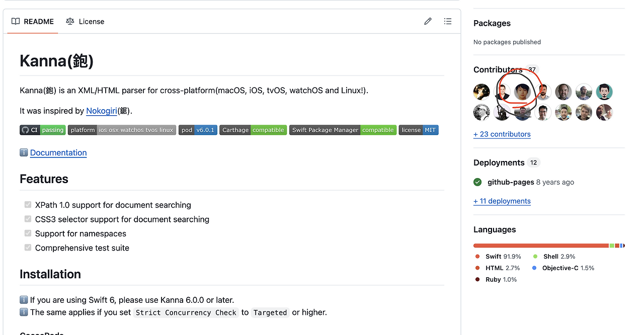The image size is (644, 335).
Task: Toggle the Support for namespaces checkbox
Action: click(28, 233)
